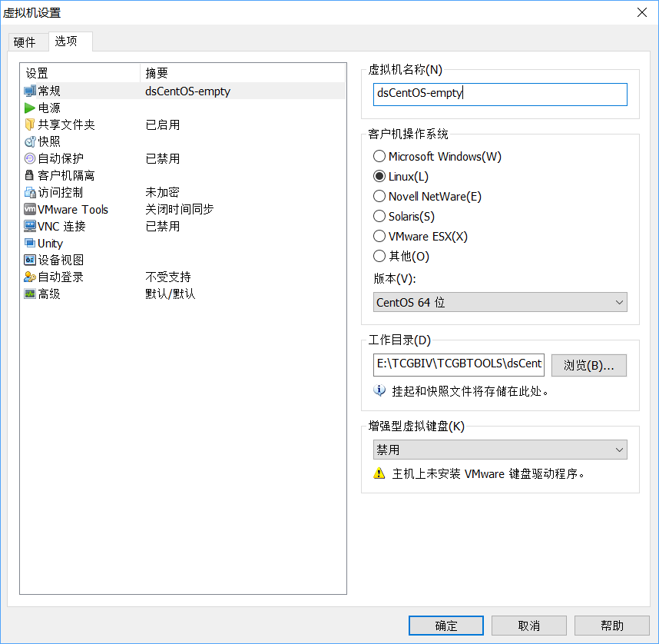
Task: Click the 常规 general settings monitor icon
Action: (x=30, y=91)
